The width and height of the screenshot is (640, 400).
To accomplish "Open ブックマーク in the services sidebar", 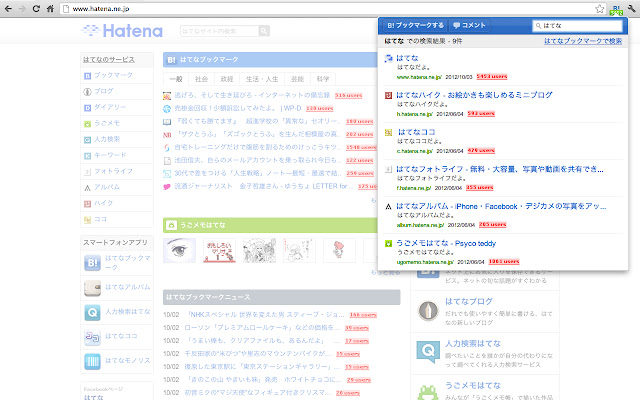I will [x=113, y=76].
